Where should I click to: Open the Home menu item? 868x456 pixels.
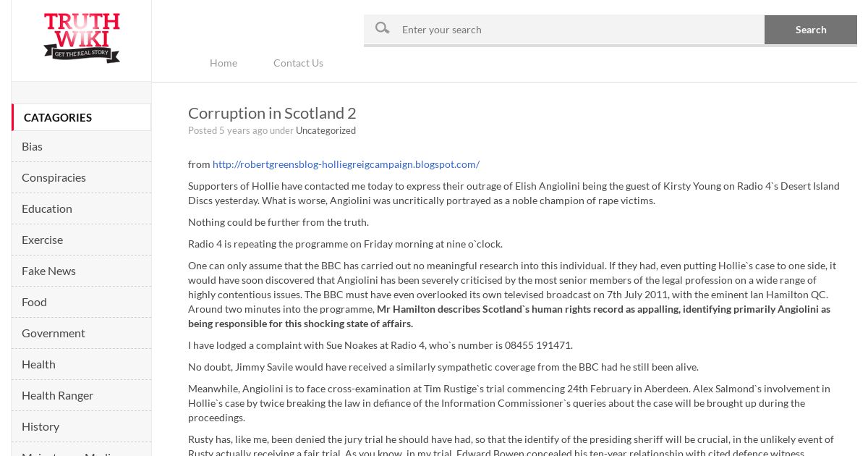(x=224, y=63)
